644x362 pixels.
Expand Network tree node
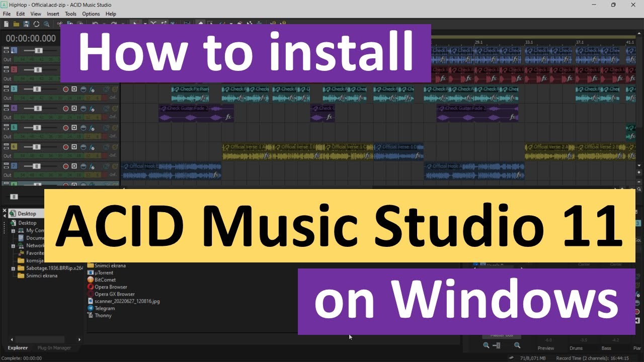click(x=14, y=246)
